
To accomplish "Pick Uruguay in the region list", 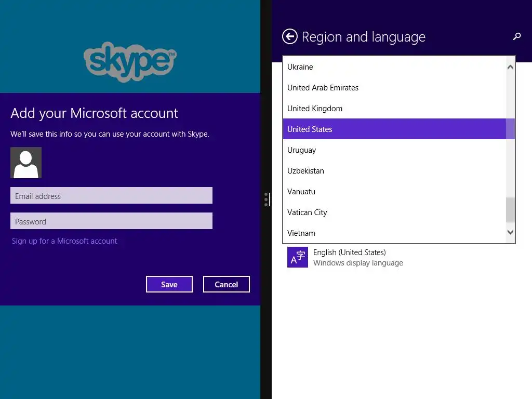I will [x=394, y=150].
